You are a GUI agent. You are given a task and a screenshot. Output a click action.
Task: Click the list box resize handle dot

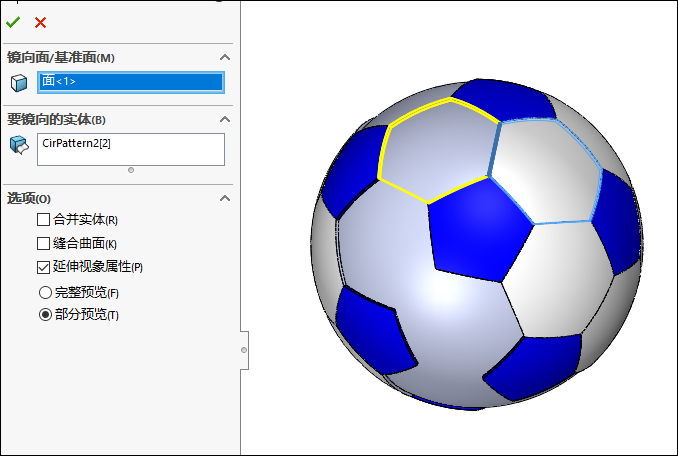click(x=131, y=170)
